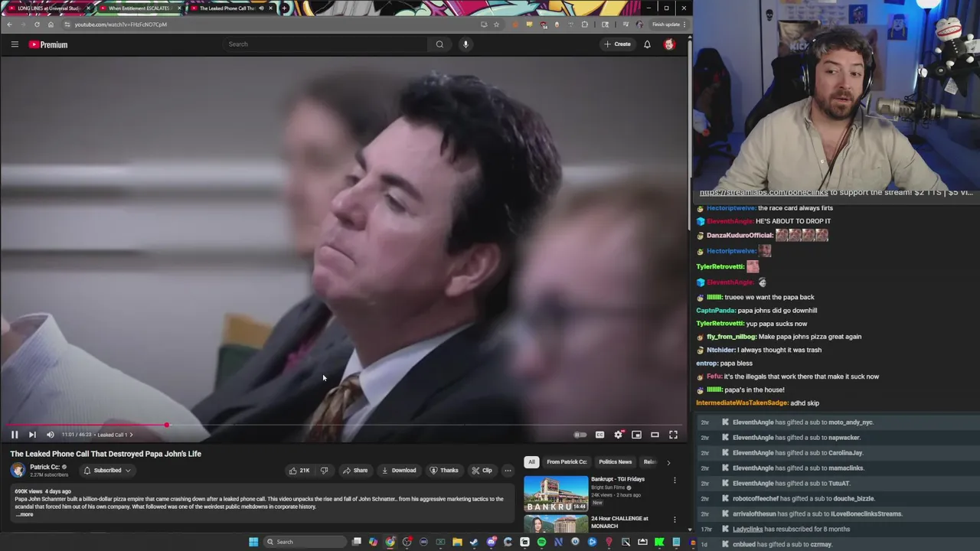
Task: Expand description with ...more
Action: (x=25, y=514)
